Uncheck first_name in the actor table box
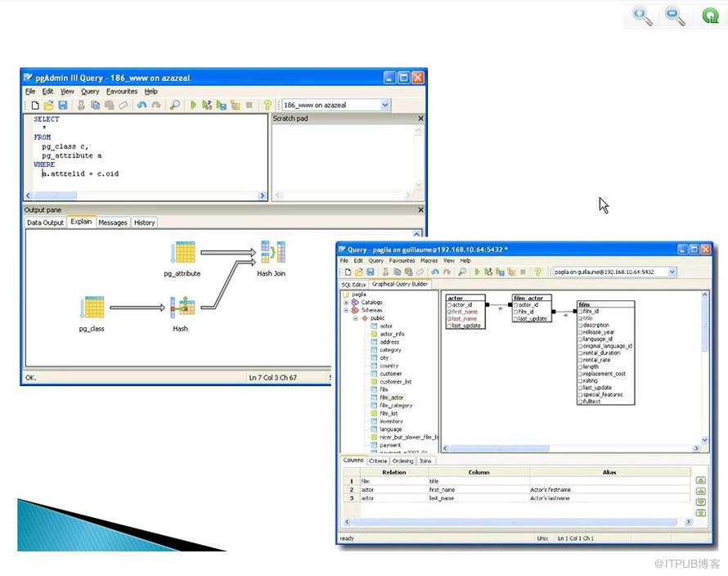 tap(449, 313)
